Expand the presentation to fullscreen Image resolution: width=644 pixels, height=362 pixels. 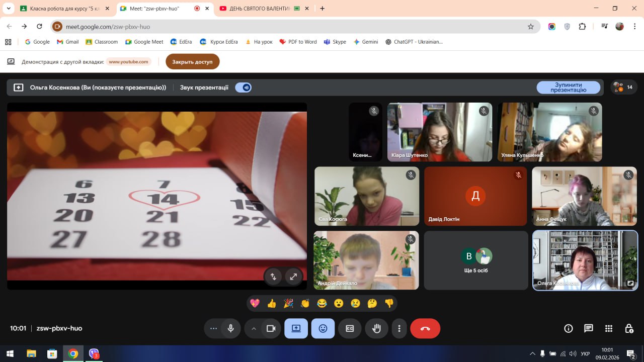pyautogui.click(x=293, y=276)
